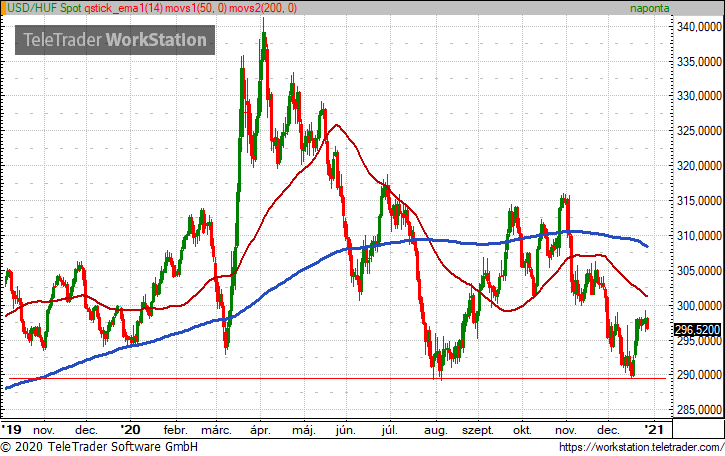Click the 290,0000 price axis label
725x456 pixels.
700,375
